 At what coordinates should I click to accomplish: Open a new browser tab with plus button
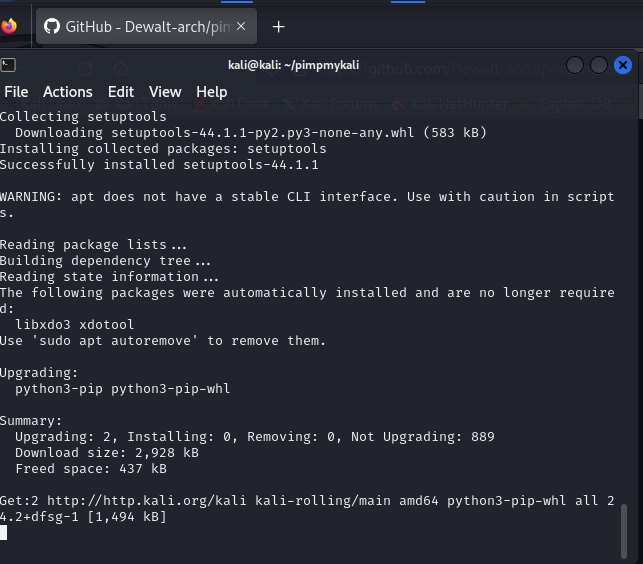(x=279, y=27)
